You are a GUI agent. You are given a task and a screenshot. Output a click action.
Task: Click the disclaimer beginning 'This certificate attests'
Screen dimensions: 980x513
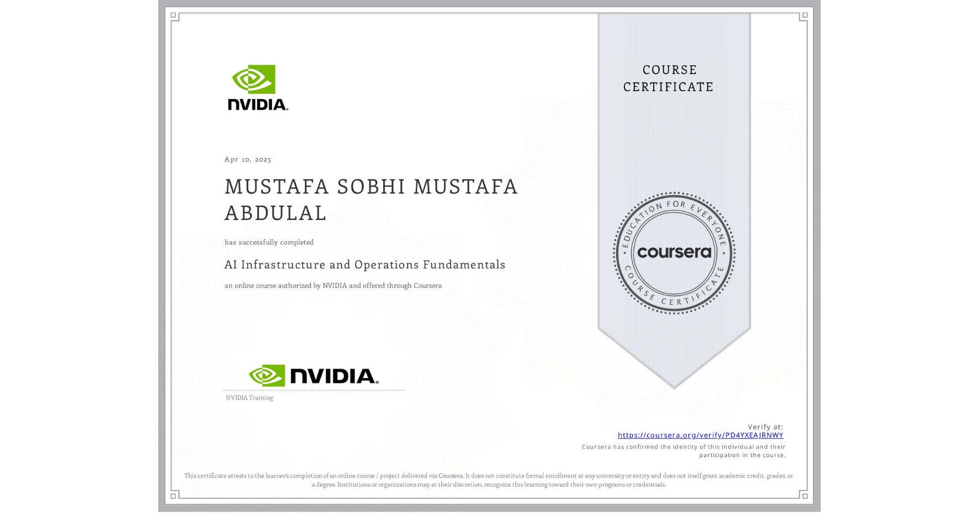(x=489, y=480)
